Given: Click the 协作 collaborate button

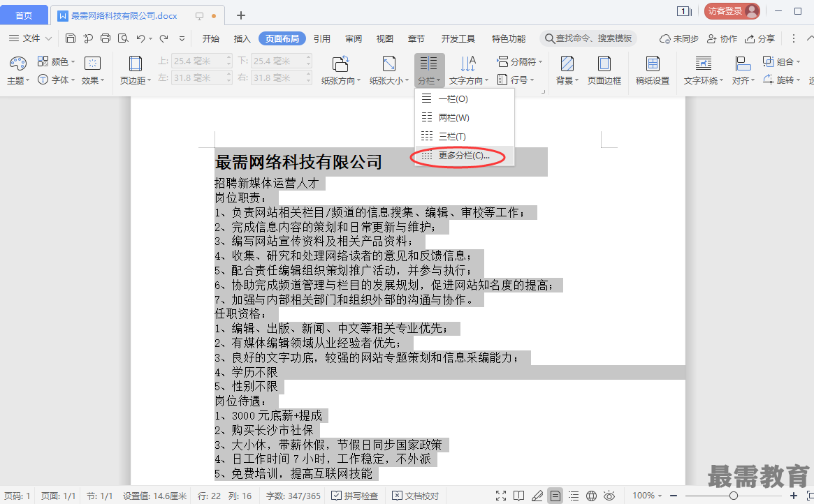Looking at the screenshot, I should pos(722,39).
